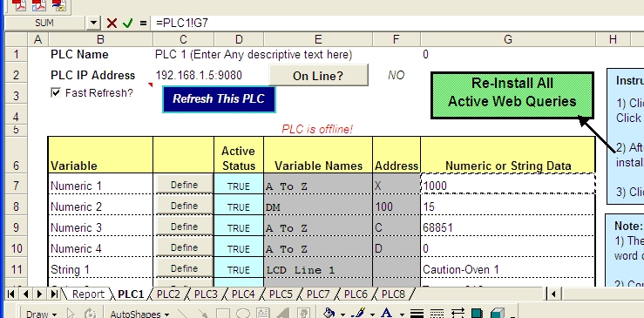The height and width of the screenshot is (318, 644).
Task: Select the Oval drawing tool
Action: pos(243,314)
